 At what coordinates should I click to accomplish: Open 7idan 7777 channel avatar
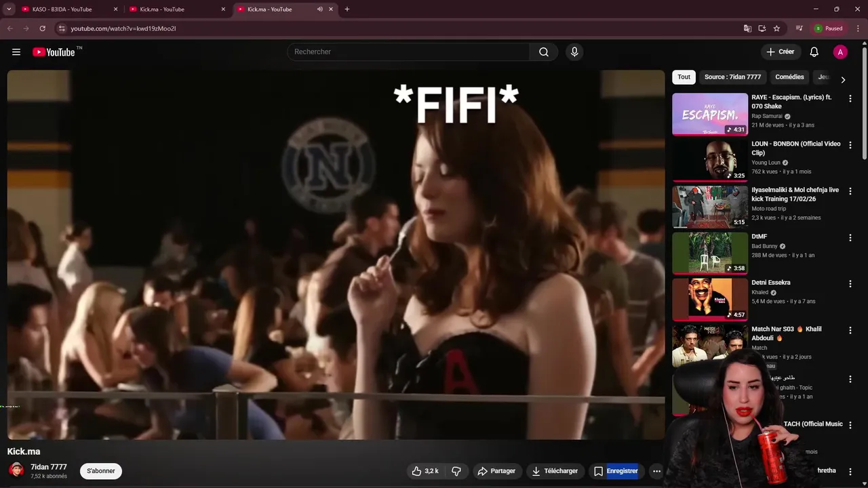[x=16, y=470]
